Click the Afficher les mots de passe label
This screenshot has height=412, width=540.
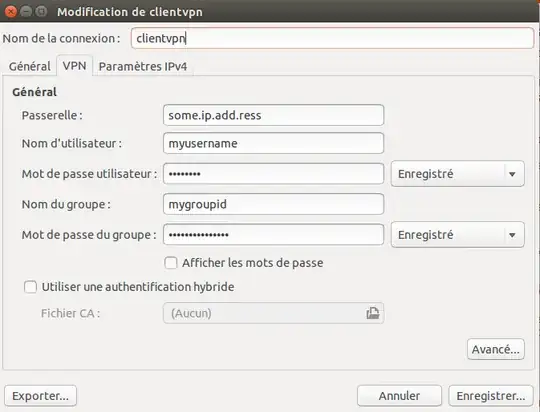253,263
